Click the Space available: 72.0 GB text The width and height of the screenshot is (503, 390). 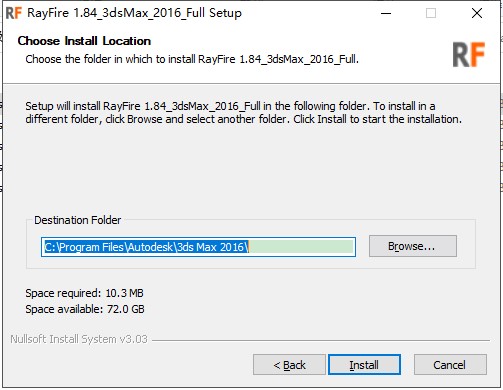[85, 309]
